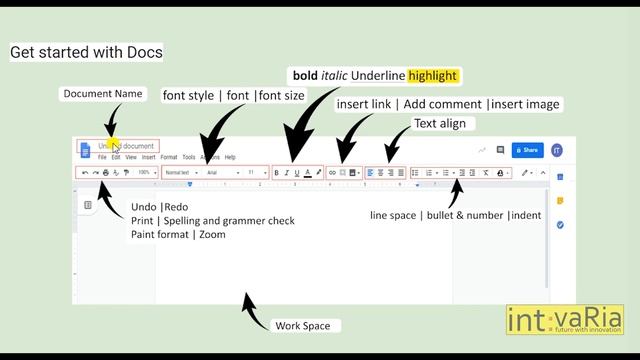Open the Edit menu
Screen dimensions: 640x360
pyautogui.click(x=116, y=157)
